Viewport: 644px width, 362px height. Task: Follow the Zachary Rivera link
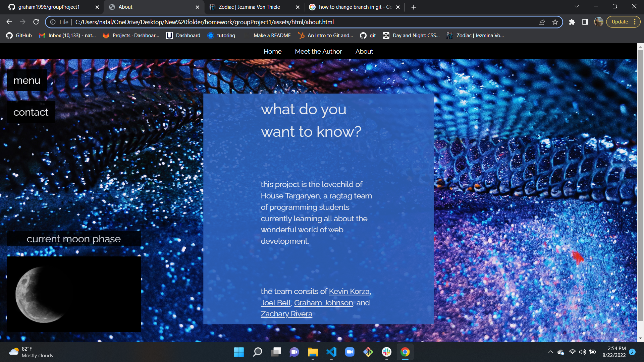pos(286,314)
